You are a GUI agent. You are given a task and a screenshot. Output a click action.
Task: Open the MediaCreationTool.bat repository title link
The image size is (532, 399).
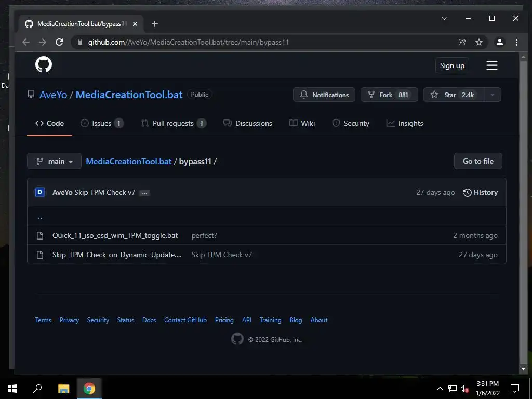(129, 95)
